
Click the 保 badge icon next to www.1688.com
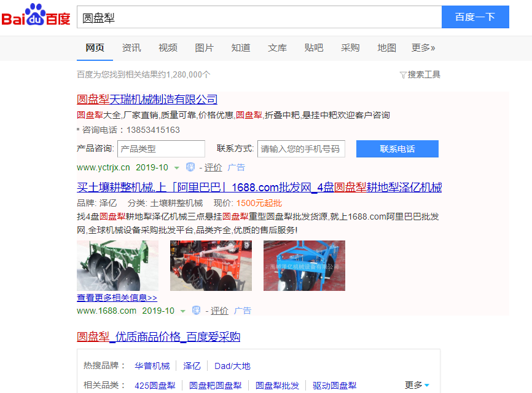point(197,311)
